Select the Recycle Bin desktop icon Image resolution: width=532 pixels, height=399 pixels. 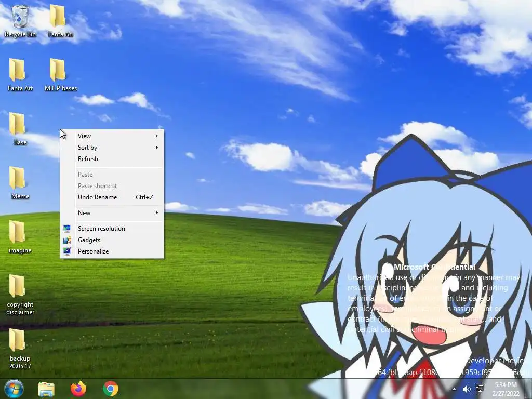tap(20, 21)
